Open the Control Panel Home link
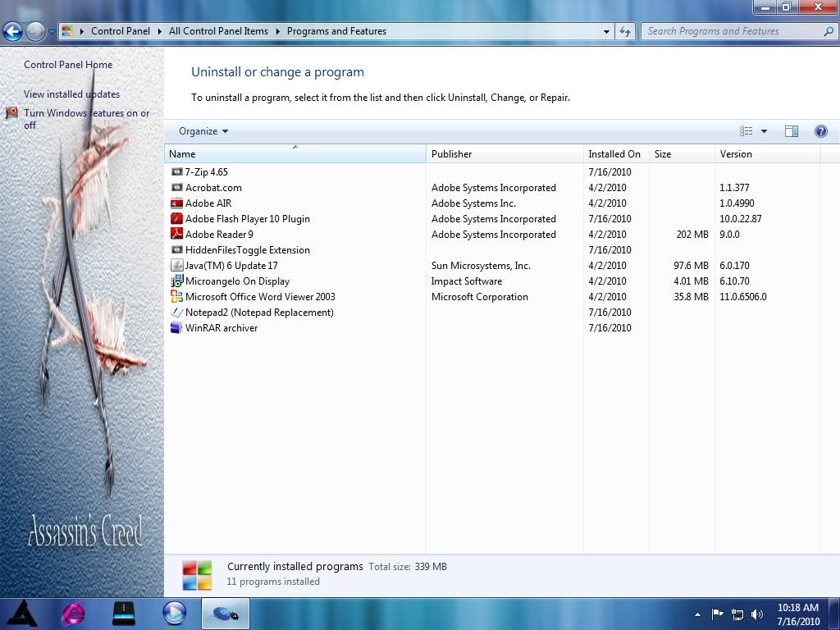This screenshot has width=840, height=630. tap(68, 64)
